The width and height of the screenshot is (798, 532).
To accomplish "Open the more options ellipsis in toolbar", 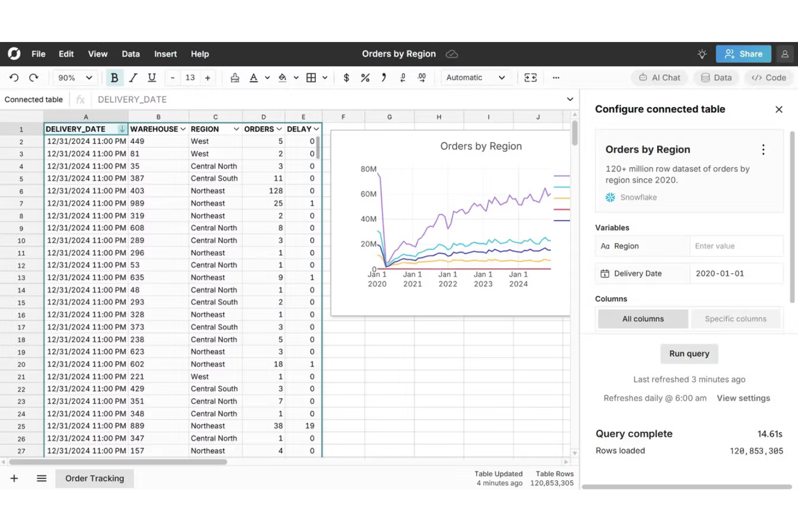I will pyautogui.click(x=556, y=78).
